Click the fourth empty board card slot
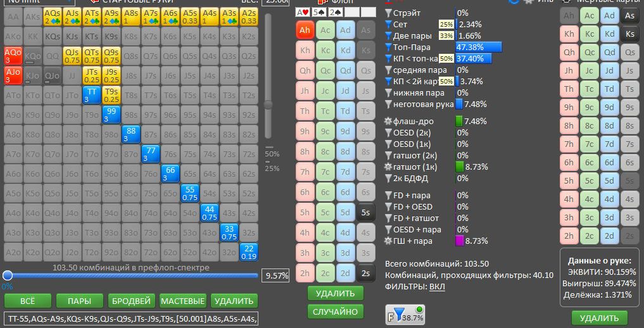Image resolution: width=644 pixels, height=328 pixels. 352,12
